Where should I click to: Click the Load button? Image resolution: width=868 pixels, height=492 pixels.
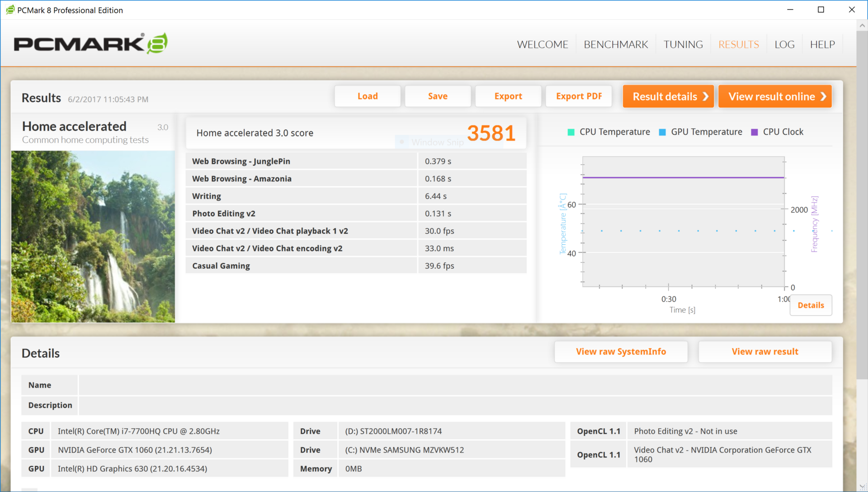click(x=368, y=96)
